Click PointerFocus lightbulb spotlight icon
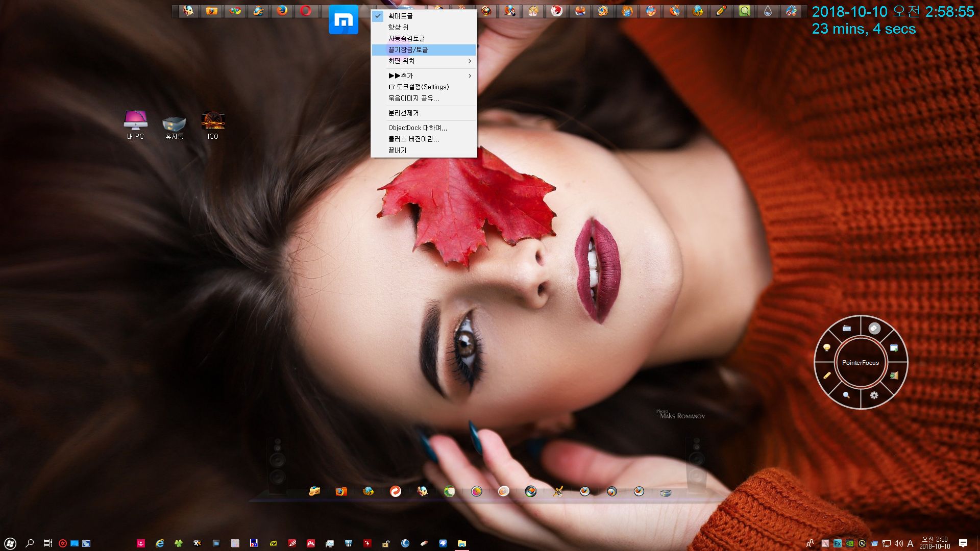Viewport: 980px width, 551px height. click(x=827, y=347)
